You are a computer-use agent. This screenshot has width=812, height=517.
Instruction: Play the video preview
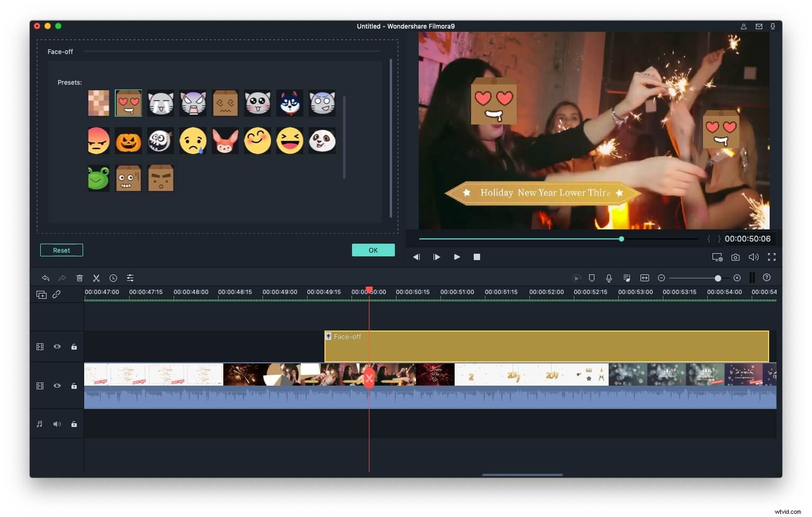click(456, 257)
